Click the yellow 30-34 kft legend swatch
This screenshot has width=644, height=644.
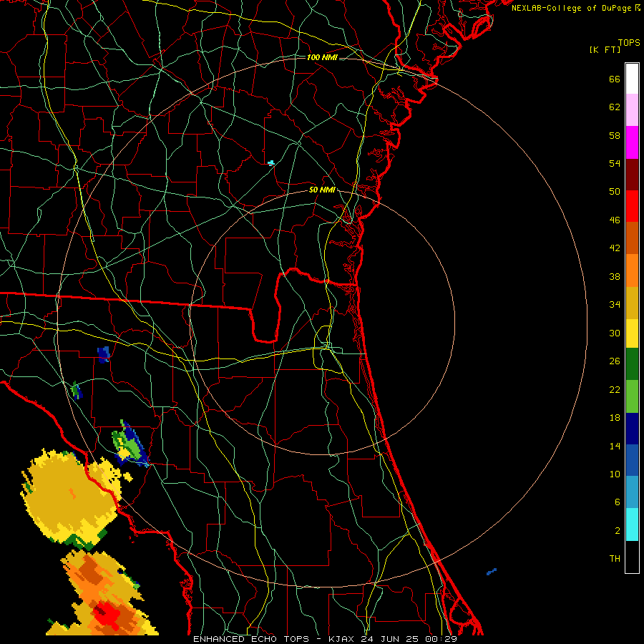point(632,333)
